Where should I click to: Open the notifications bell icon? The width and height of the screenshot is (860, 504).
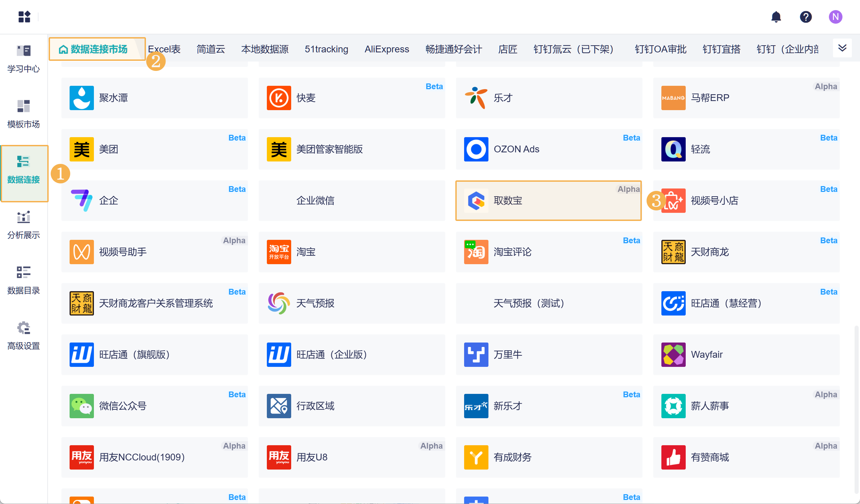pos(776,17)
